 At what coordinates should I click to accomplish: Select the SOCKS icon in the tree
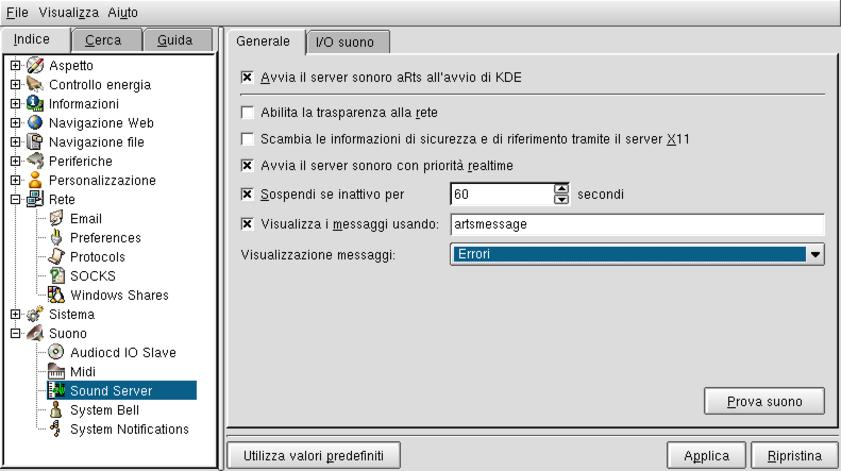click(57, 276)
